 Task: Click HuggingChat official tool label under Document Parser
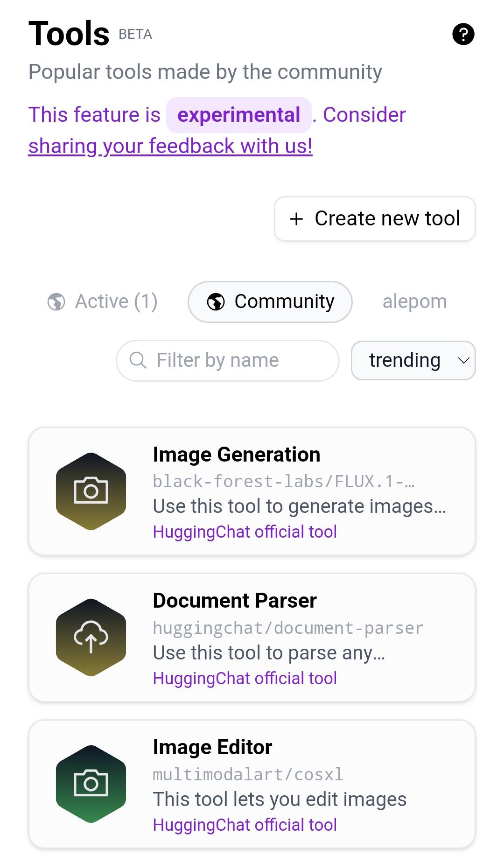245,678
